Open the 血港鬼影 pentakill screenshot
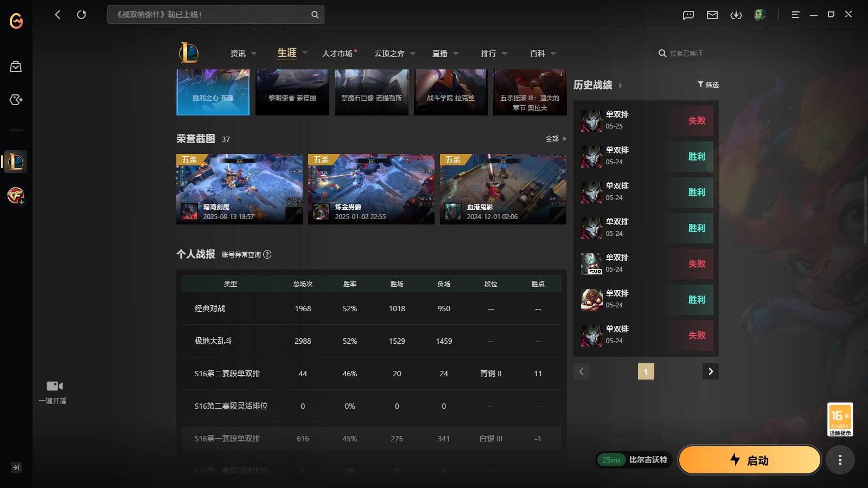868x488 pixels. 503,189
